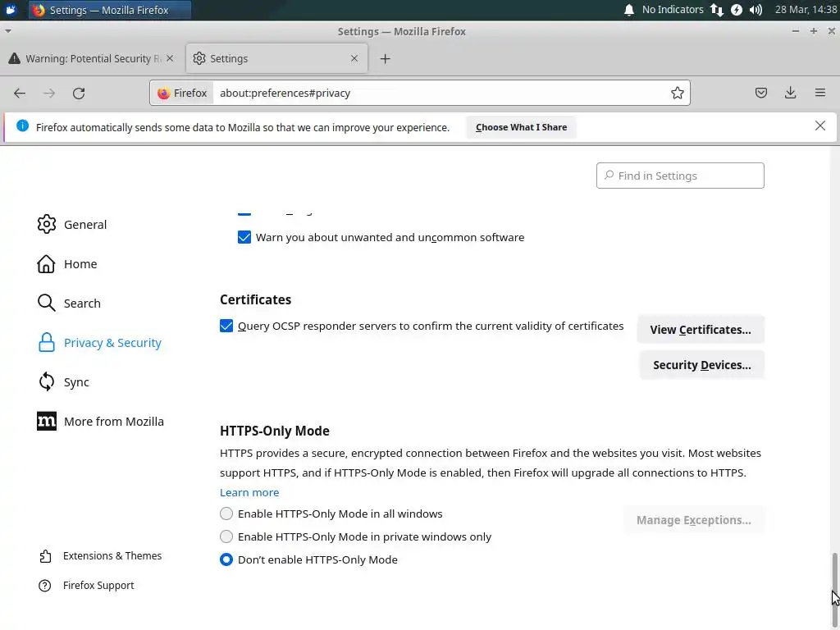Follow the Learn more link
This screenshot has width=840, height=630.
tap(249, 493)
